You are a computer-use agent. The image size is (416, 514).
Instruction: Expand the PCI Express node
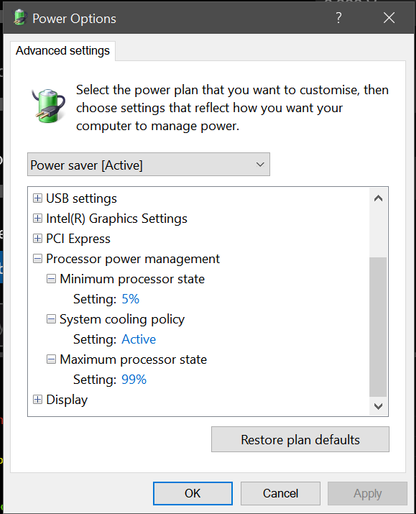tap(37, 239)
